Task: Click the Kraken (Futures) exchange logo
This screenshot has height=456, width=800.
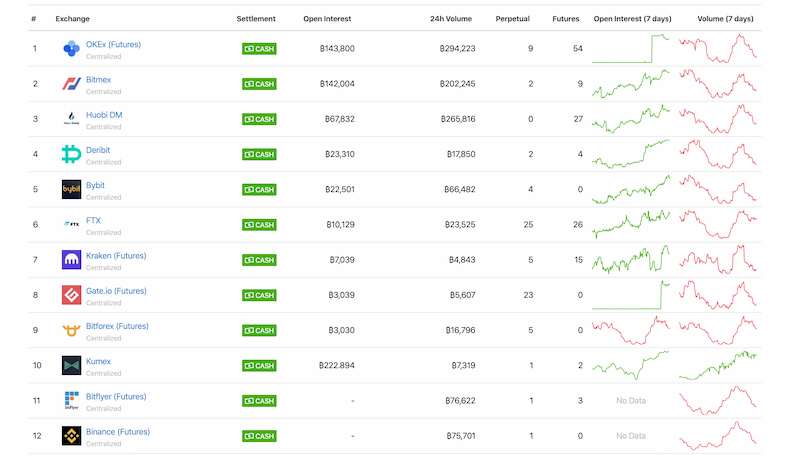Action: [x=71, y=260]
